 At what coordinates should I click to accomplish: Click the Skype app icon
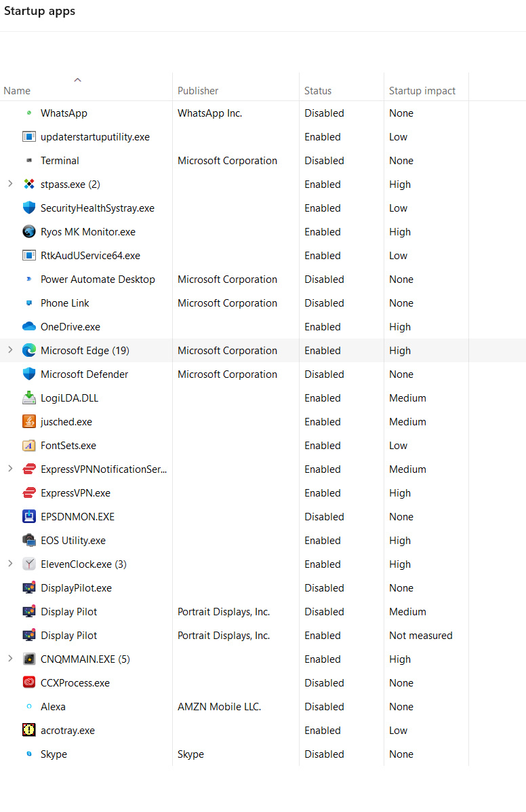coord(29,754)
